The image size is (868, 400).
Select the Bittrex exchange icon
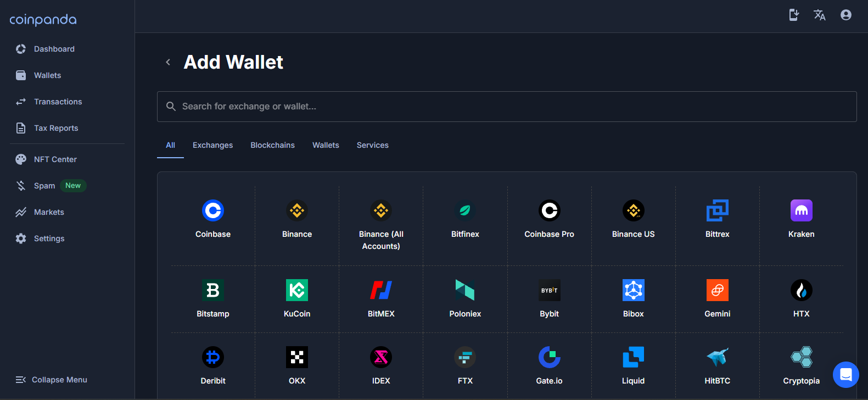(718, 210)
